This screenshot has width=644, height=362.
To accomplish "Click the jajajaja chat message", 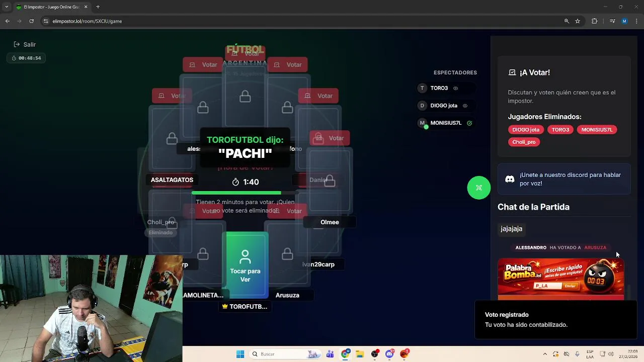I will 511,229.
